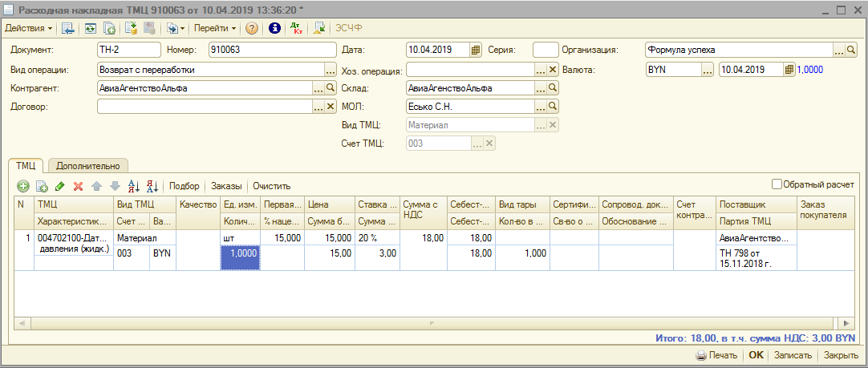Click the table's horizontal scrollbar
This screenshot has width=868, height=368.
click(x=433, y=322)
